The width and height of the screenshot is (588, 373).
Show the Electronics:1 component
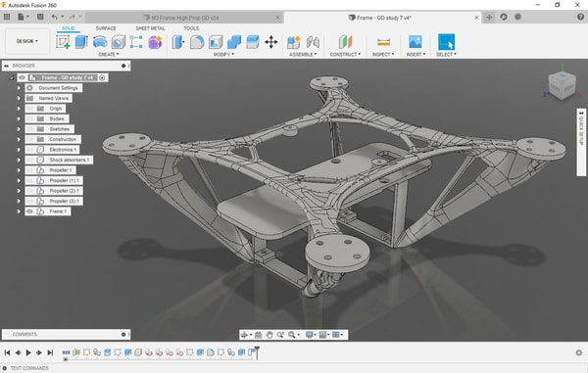coord(30,150)
